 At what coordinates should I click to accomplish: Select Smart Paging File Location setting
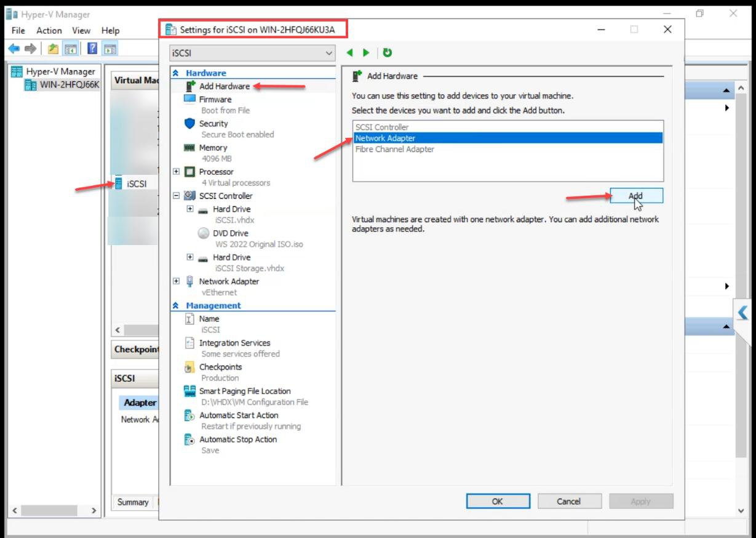(x=245, y=391)
